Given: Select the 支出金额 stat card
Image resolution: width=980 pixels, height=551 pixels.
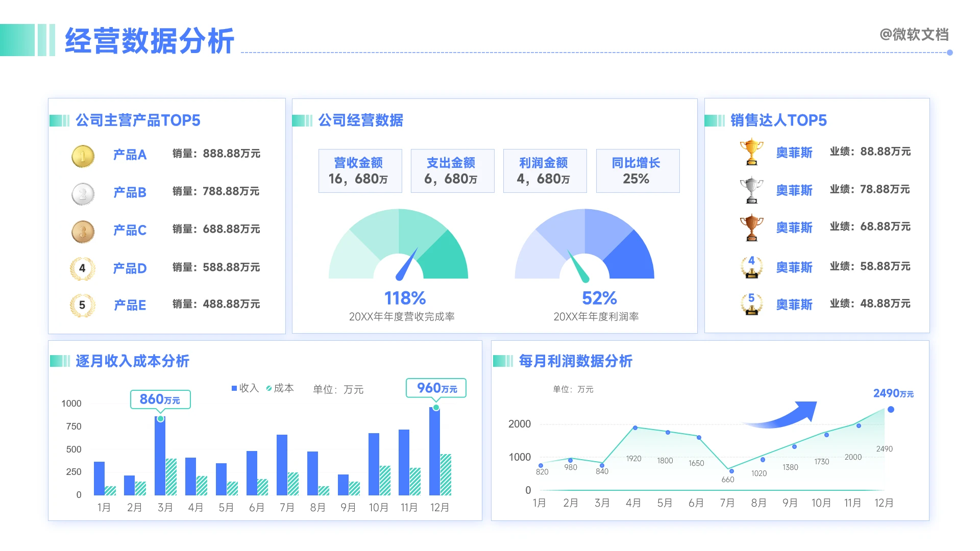Looking at the screenshot, I should pos(452,171).
